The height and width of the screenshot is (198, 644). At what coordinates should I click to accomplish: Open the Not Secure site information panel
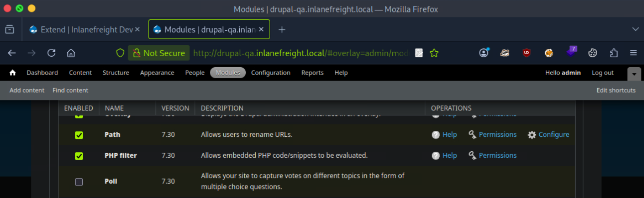159,53
